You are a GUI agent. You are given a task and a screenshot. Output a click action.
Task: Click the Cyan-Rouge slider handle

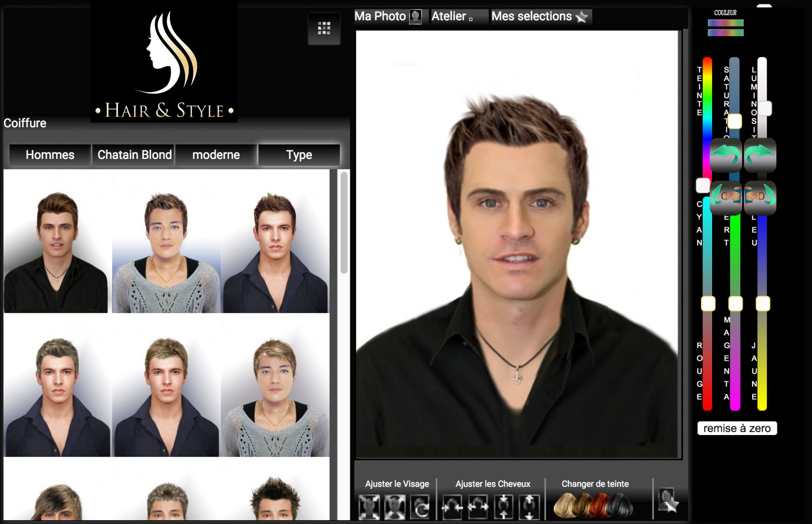click(708, 303)
